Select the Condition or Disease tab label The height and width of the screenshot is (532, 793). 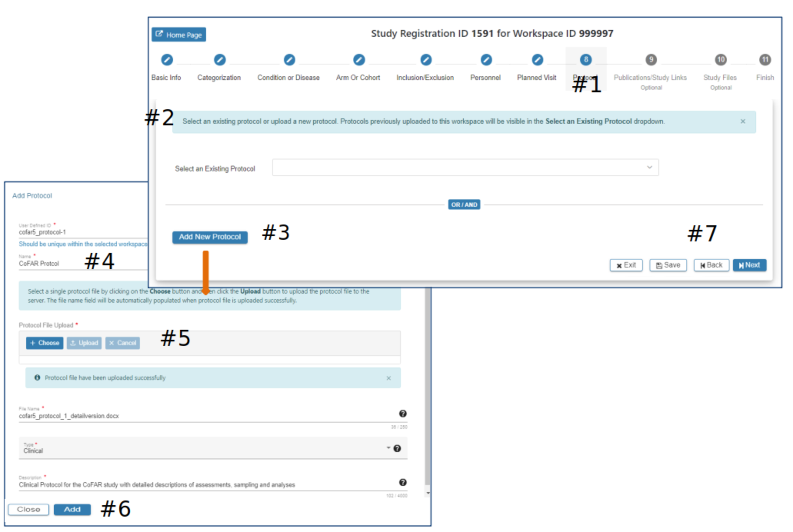pyautogui.click(x=288, y=78)
